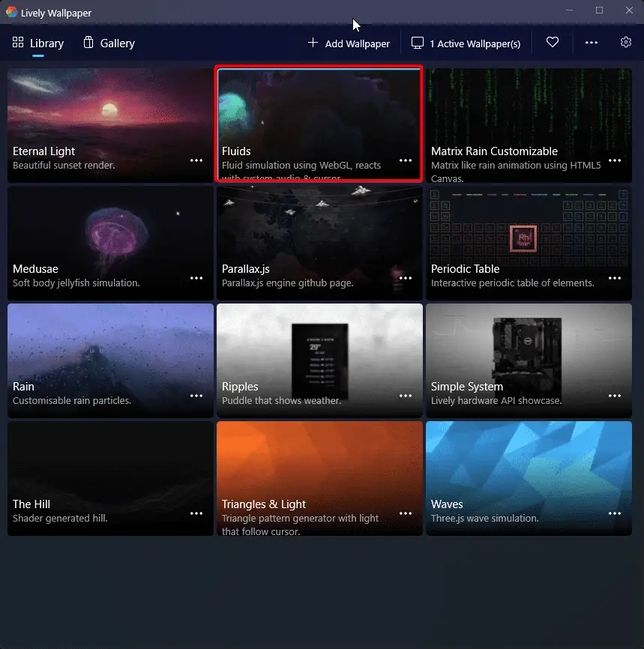Open more options for Waves wallpaper
The width and height of the screenshot is (644, 649).
615,513
